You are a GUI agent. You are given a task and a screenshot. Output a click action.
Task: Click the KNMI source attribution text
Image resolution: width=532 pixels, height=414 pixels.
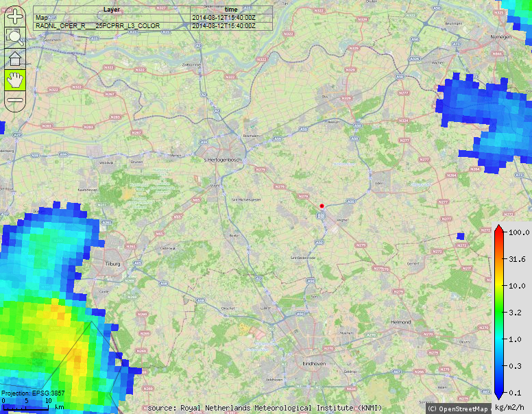[265, 408]
